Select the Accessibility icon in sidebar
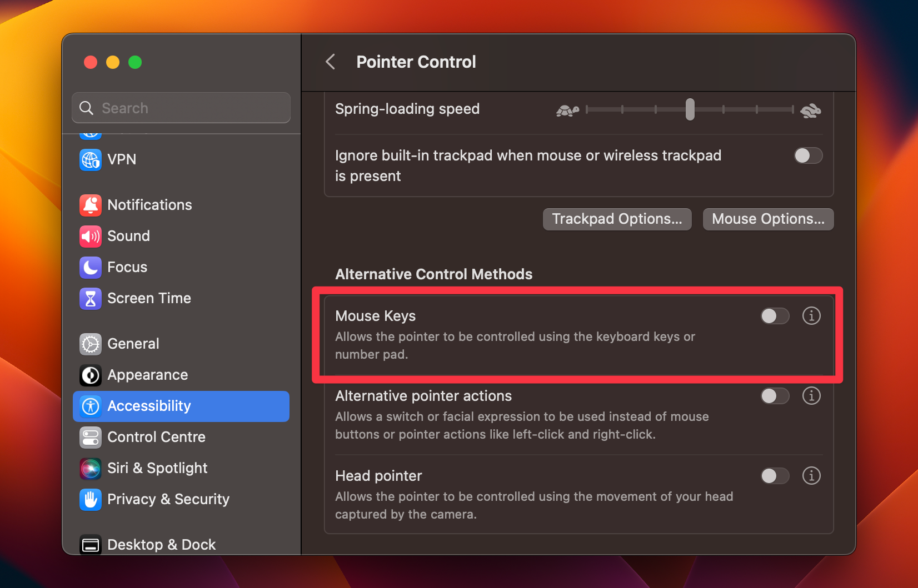Image resolution: width=918 pixels, height=588 pixels. click(91, 406)
